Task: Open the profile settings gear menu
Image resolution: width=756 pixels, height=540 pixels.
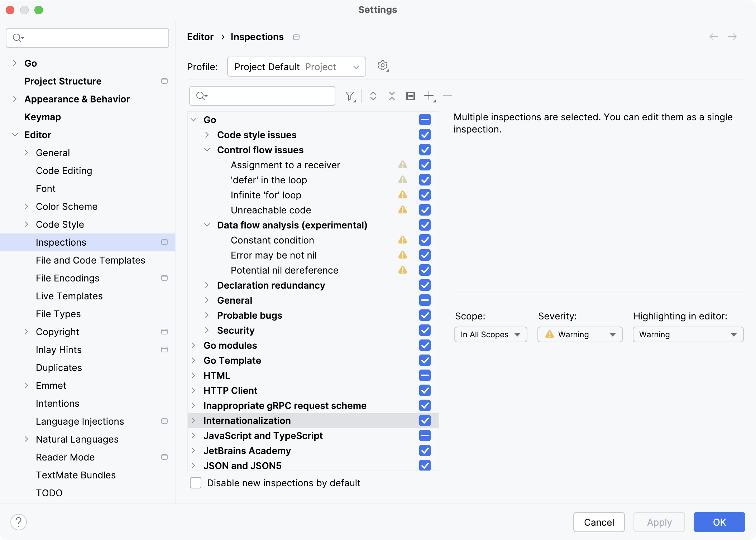Action: (x=383, y=66)
